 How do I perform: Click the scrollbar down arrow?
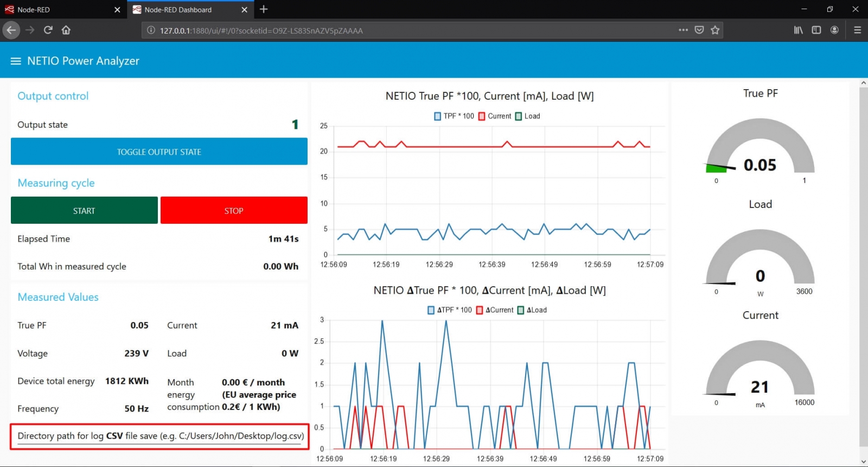863,462
